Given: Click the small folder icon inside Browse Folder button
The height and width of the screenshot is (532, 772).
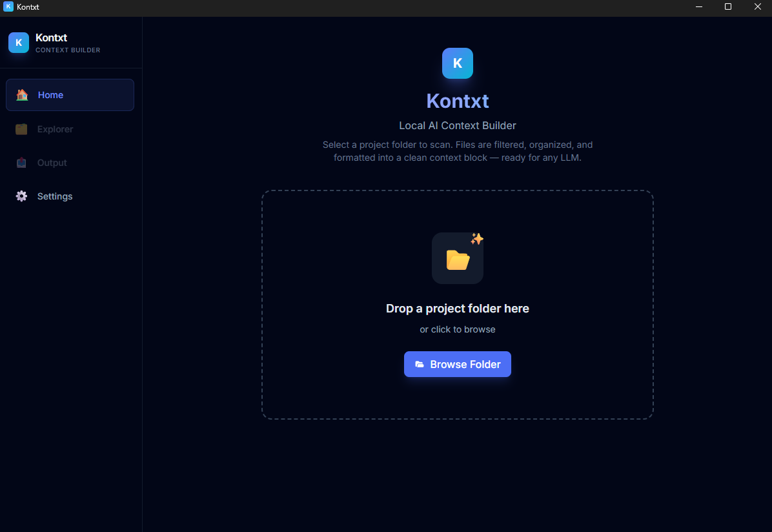Looking at the screenshot, I should [x=421, y=364].
